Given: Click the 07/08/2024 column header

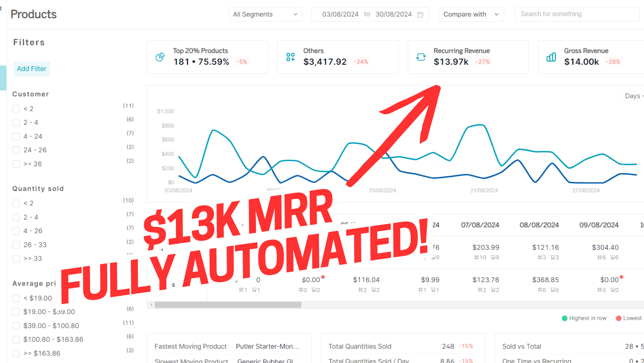Looking at the screenshot, I should coord(480,225).
